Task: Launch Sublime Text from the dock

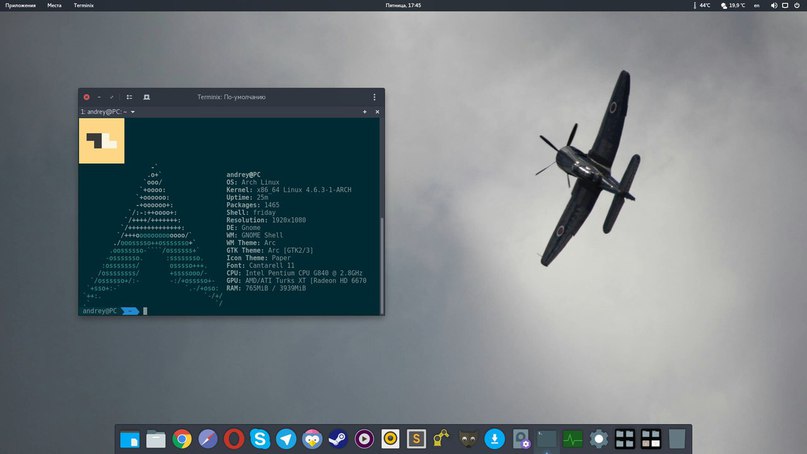Action: (416, 440)
